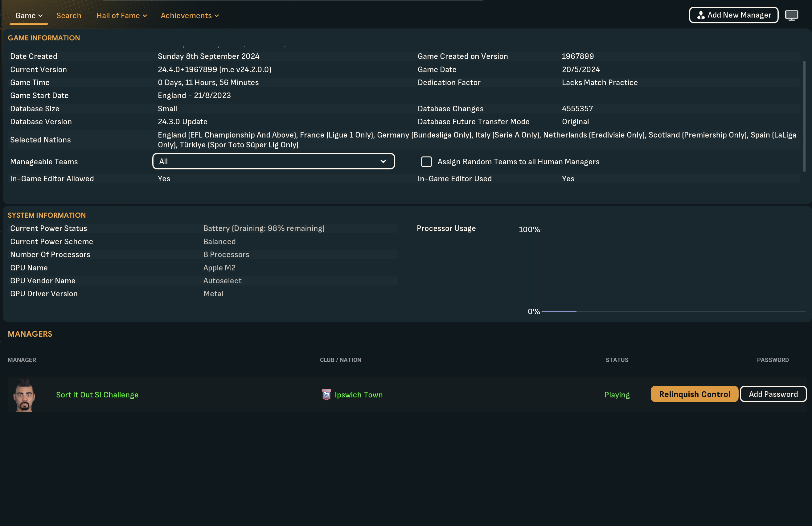
Task: Open the Search tab
Action: pyautogui.click(x=68, y=15)
